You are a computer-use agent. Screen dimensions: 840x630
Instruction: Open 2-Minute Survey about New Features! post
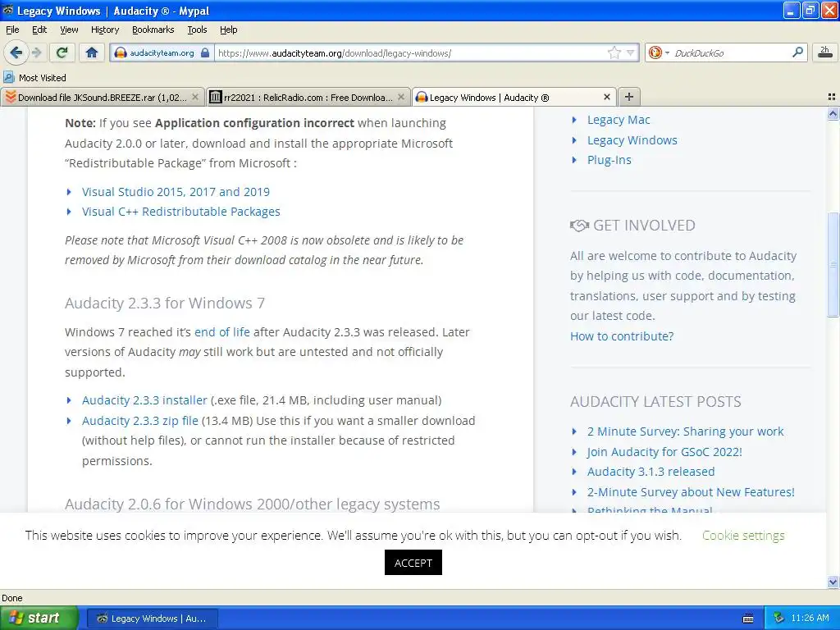pos(691,492)
